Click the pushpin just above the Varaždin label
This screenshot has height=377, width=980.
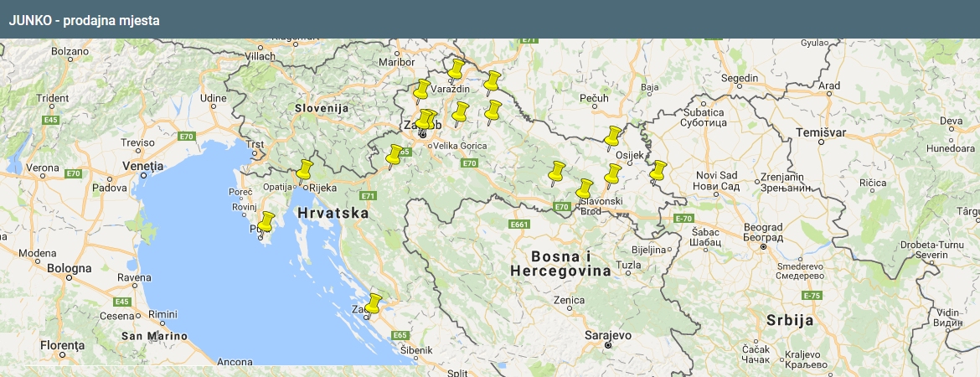(456, 70)
